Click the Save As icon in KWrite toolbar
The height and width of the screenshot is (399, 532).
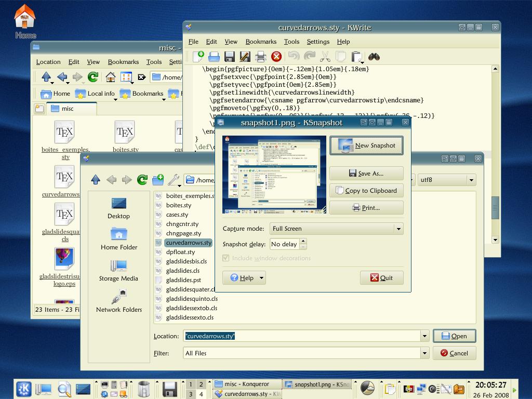coord(245,57)
